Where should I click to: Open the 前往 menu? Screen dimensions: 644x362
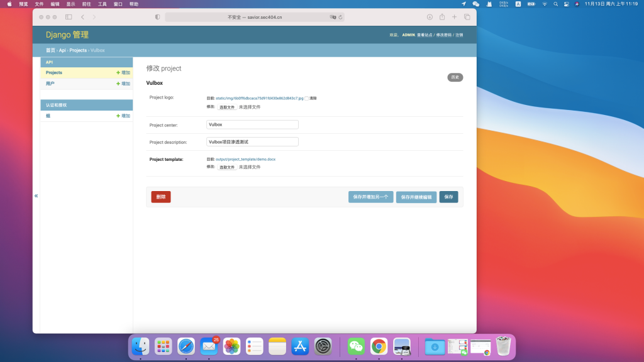[x=87, y=4]
